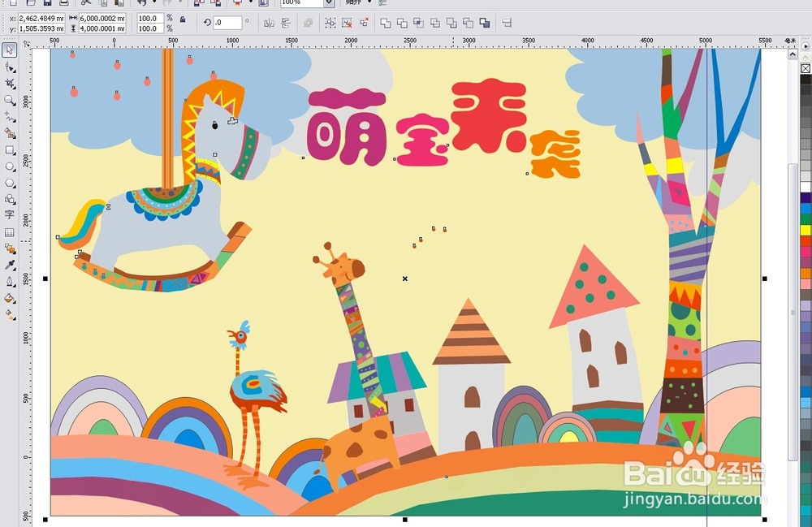Select the Interactive Fill tool
Screen dimensions: 812x527
tap(11, 315)
